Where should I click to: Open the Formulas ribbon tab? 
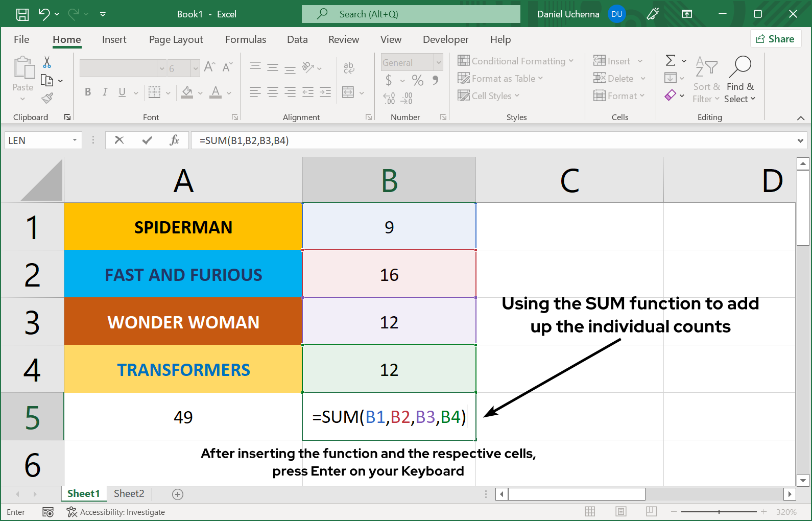[x=246, y=39]
